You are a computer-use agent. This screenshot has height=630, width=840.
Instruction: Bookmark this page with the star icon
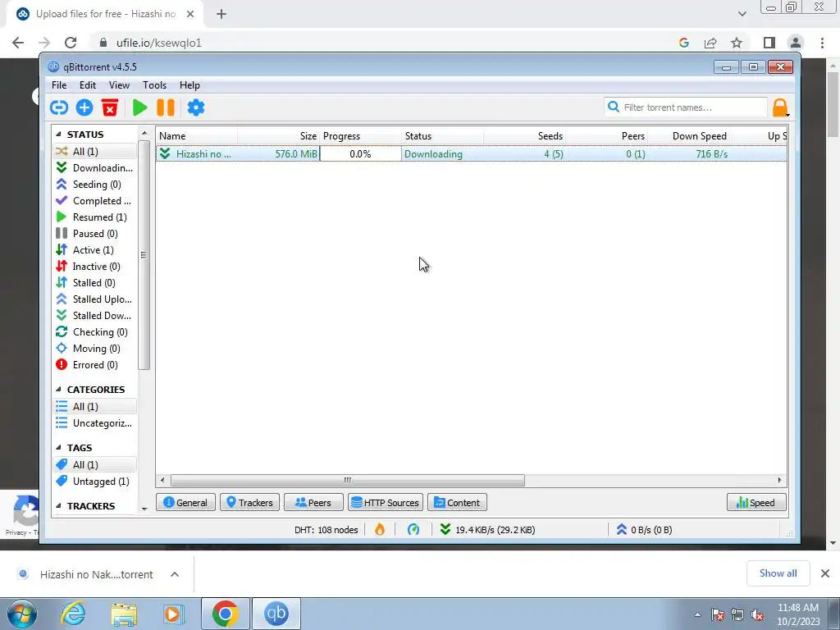pyautogui.click(x=737, y=43)
